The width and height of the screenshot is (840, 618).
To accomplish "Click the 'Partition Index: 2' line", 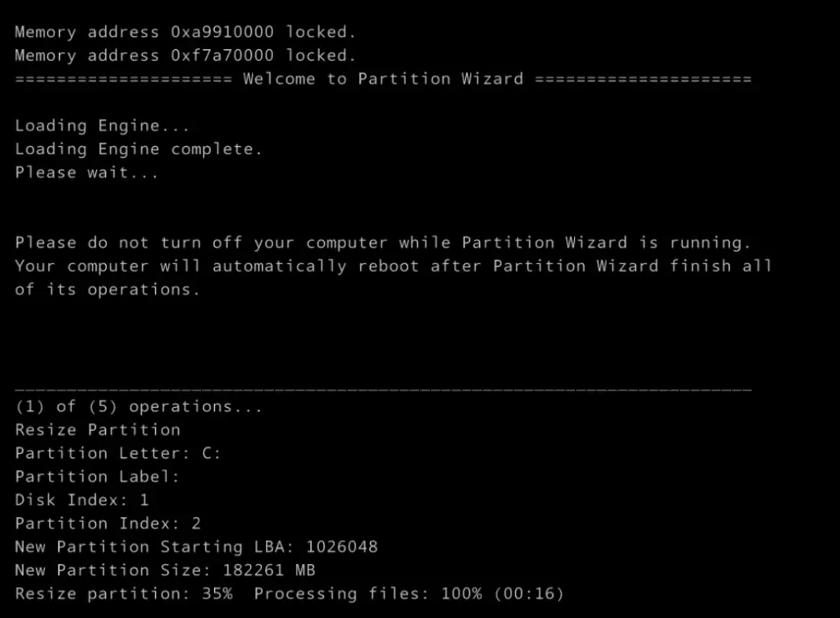I will click(107, 523).
